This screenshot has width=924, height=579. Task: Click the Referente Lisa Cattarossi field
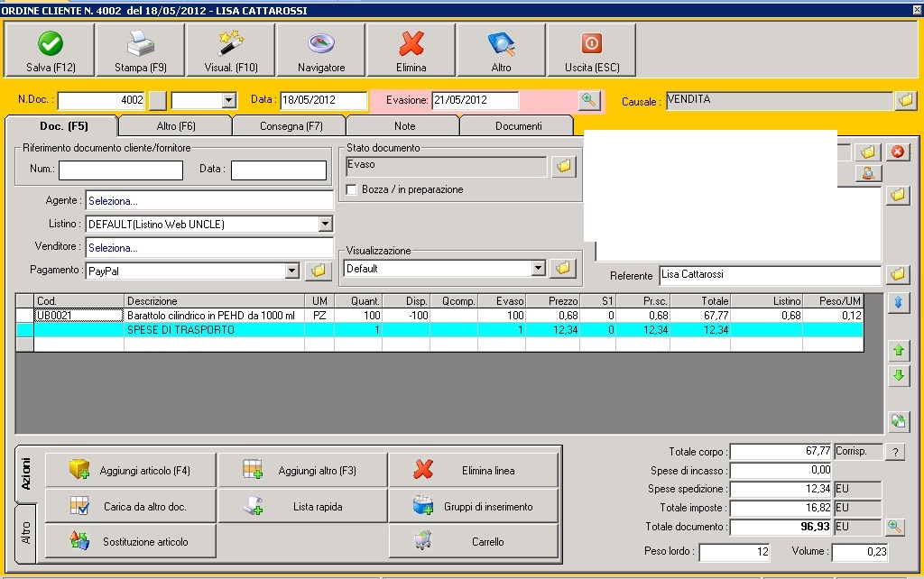pyautogui.click(x=771, y=274)
